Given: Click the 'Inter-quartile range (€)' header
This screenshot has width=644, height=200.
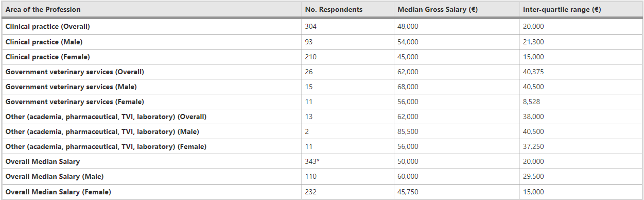Looking at the screenshot, I should pos(562,9).
